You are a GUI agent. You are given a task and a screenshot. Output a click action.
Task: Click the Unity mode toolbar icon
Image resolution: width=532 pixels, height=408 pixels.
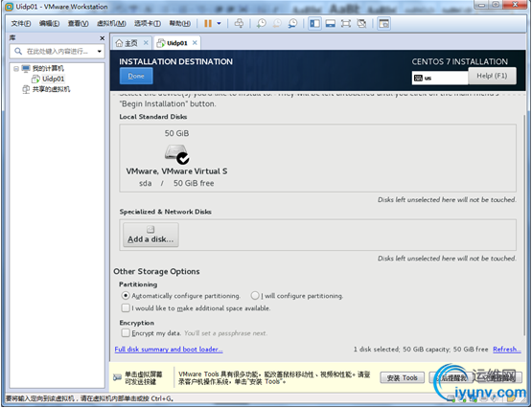coord(361,23)
